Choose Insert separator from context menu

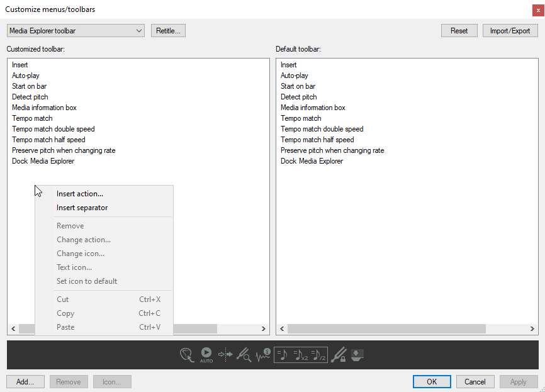point(82,208)
